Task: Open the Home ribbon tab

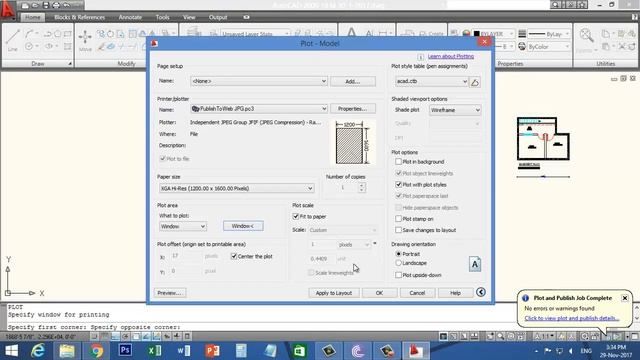Action: [32, 17]
